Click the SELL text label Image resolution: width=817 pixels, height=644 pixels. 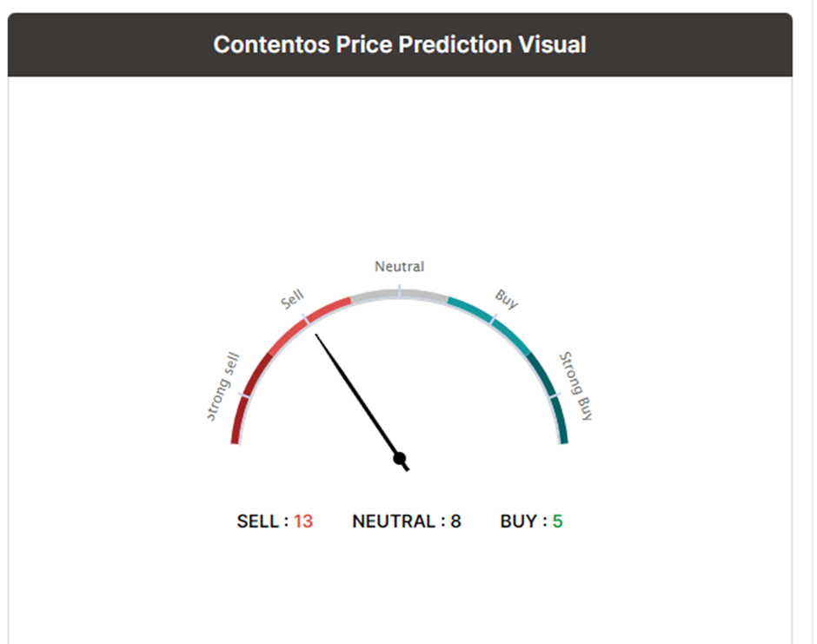(x=257, y=521)
